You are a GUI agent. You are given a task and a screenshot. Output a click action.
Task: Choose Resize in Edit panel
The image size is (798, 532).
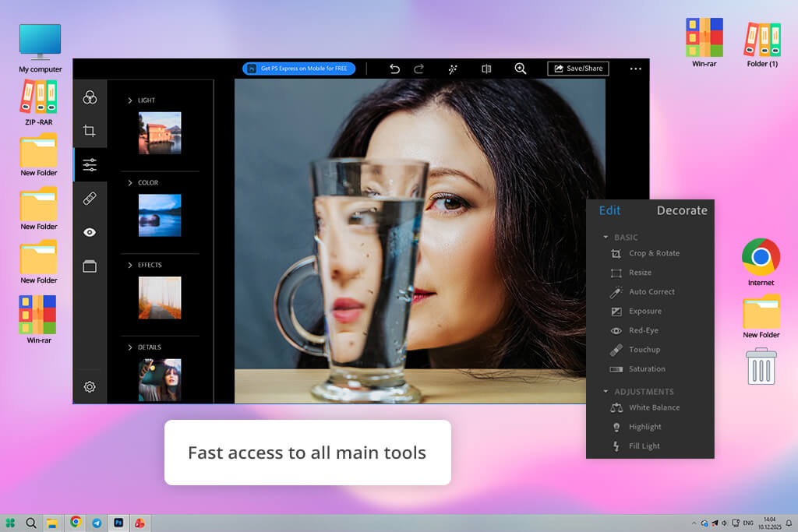click(x=631, y=273)
